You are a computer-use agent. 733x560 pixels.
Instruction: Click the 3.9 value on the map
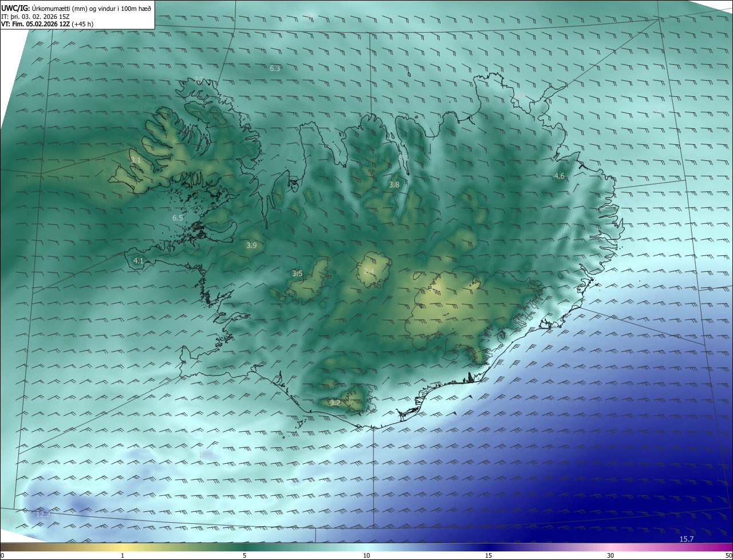coord(251,246)
